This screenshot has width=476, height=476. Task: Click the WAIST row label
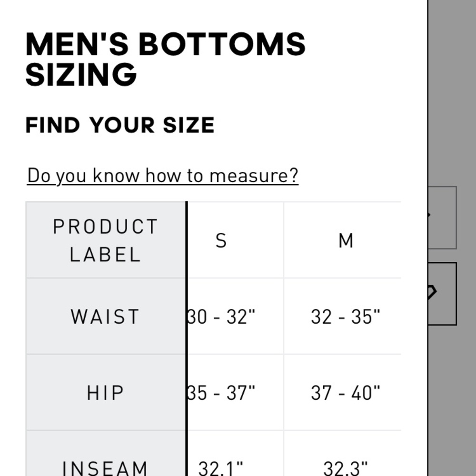105,317
